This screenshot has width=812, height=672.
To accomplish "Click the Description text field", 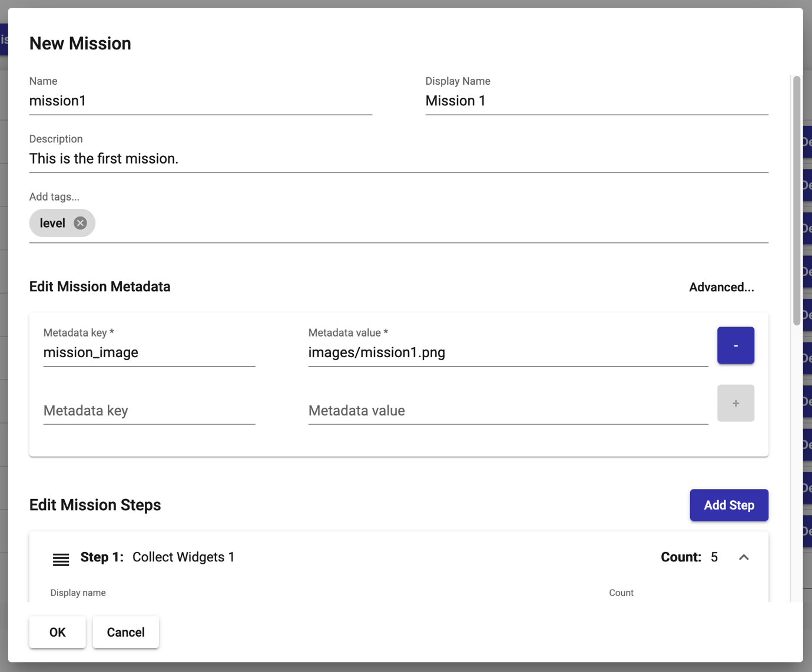I will (x=398, y=159).
